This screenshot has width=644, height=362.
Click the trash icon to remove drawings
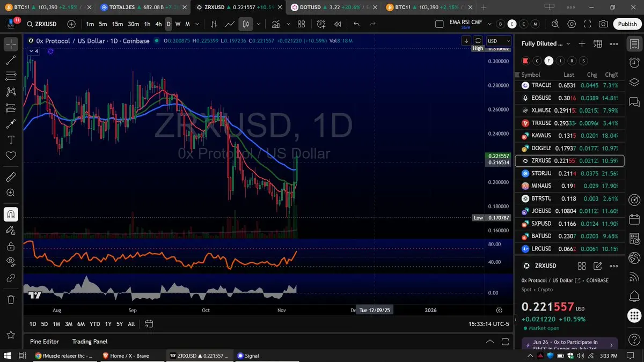point(11,299)
